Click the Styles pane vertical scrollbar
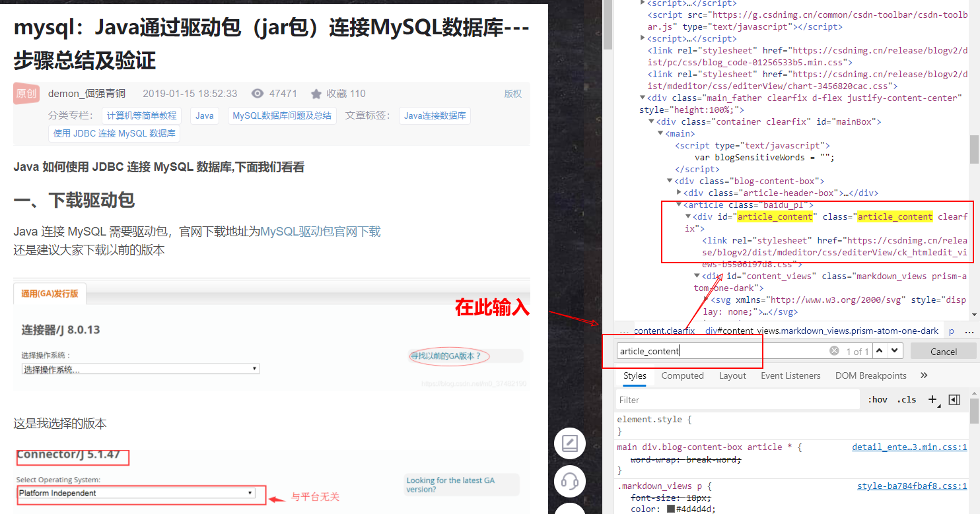The image size is (980, 514). pyautogui.click(x=974, y=410)
